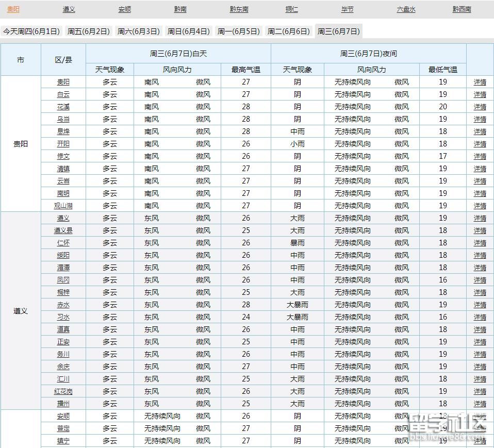
Task: Select the 毕节 city tab
Action: click(348, 9)
